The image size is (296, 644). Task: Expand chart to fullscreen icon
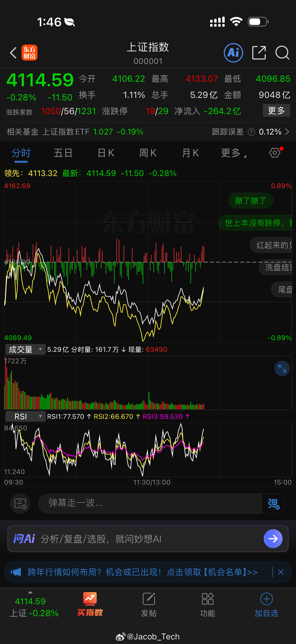tap(282, 368)
